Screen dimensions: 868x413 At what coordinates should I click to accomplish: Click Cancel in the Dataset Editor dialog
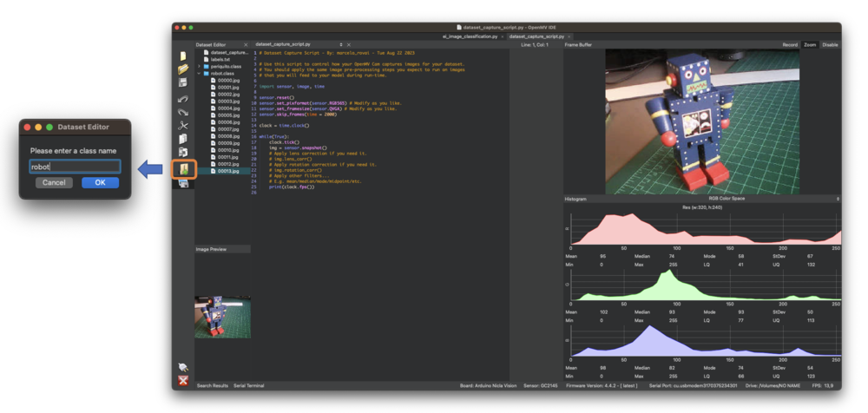tap(54, 182)
